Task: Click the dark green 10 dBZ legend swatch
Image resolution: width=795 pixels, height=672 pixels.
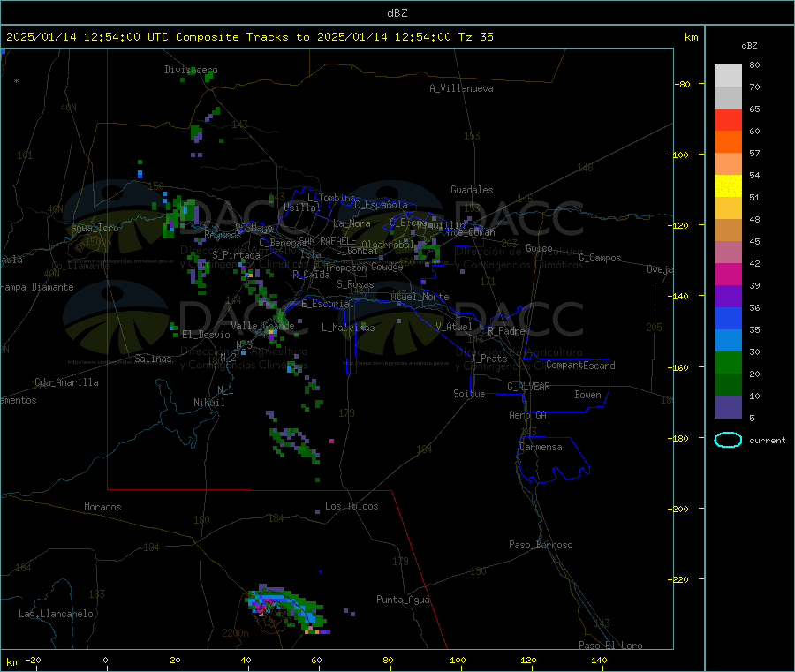Action: click(x=728, y=385)
